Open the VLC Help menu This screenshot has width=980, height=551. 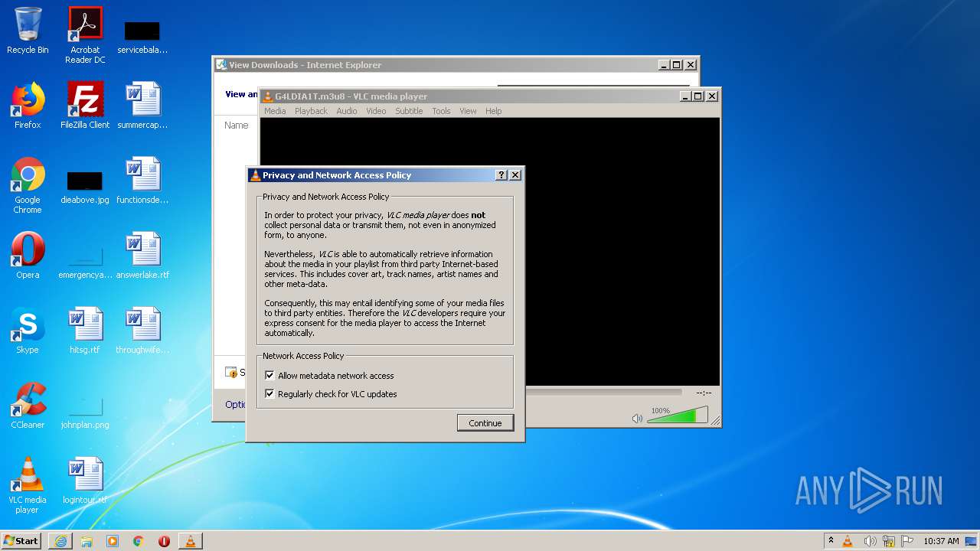494,111
